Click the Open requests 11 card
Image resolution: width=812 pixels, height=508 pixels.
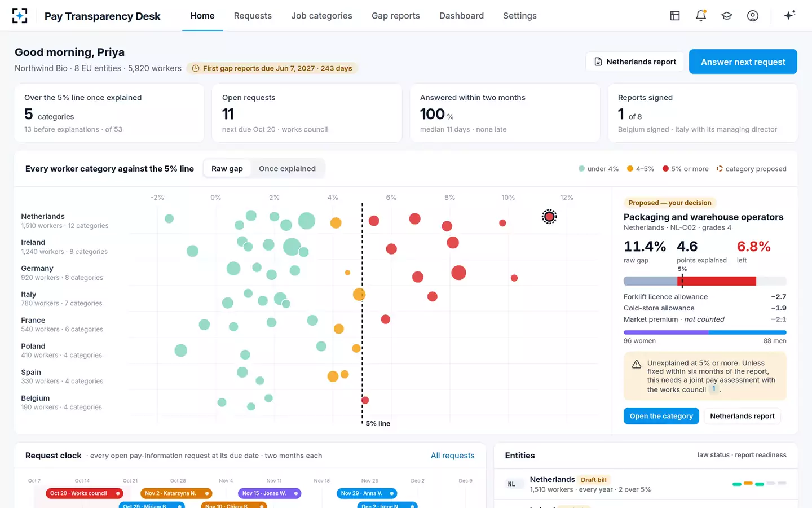(307, 113)
